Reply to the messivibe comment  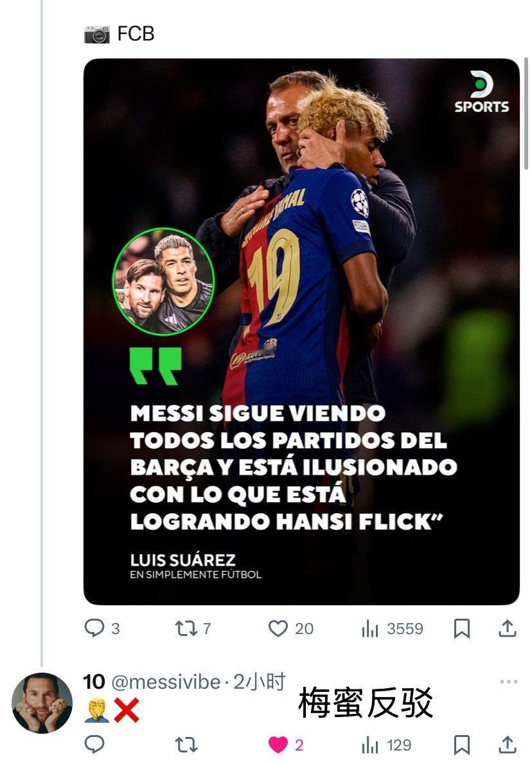pyautogui.click(x=94, y=745)
